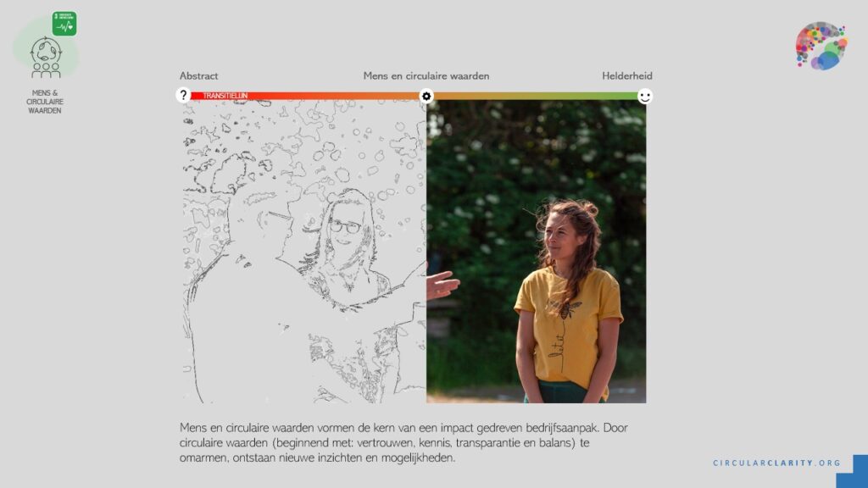Click the colorful dotted Circular Clarity logo
This screenshot has width=868, height=488.
pos(821,45)
